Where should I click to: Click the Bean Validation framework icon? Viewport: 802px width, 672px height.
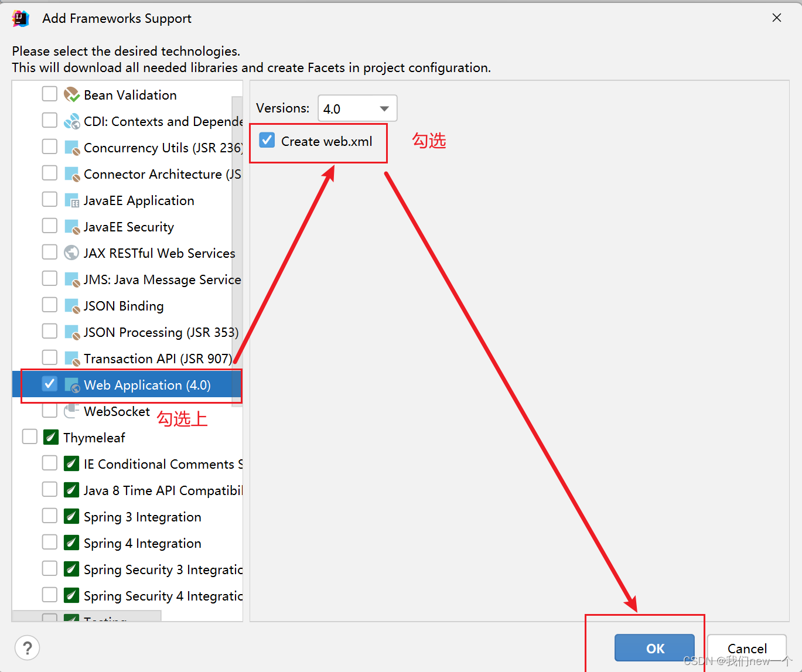click(71, 94)
